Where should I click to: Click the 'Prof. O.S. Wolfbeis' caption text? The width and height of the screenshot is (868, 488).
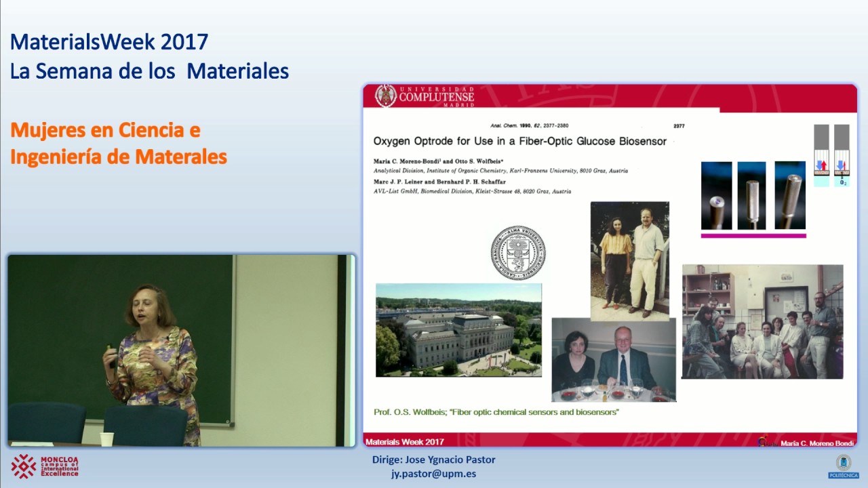click(496, 412)
